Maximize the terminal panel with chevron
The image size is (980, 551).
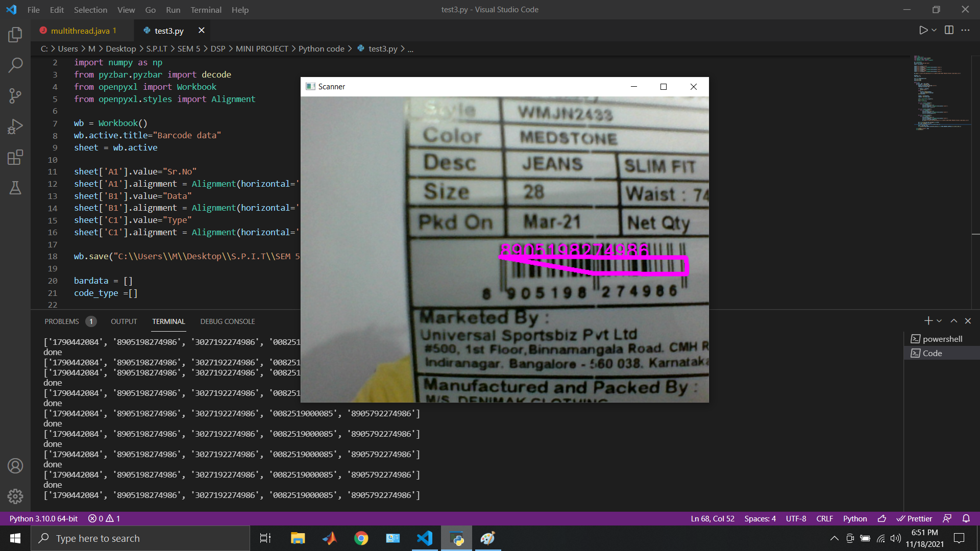click(953, 320)
